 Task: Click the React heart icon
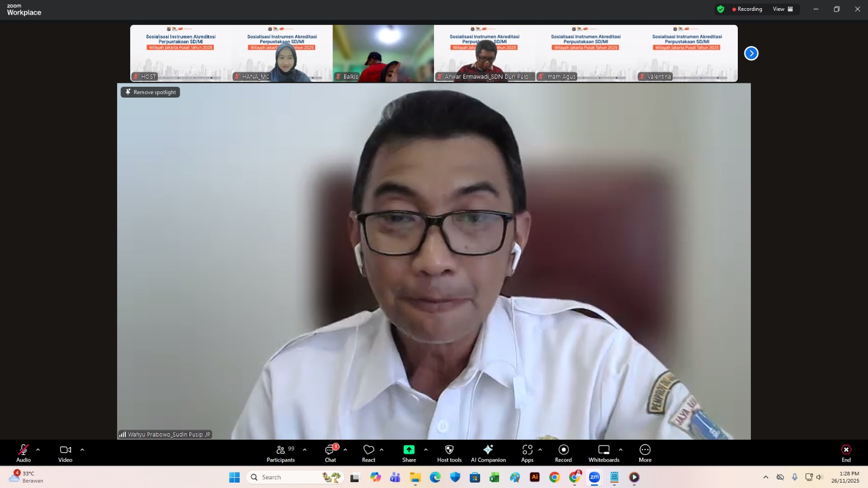pos(368,453)
